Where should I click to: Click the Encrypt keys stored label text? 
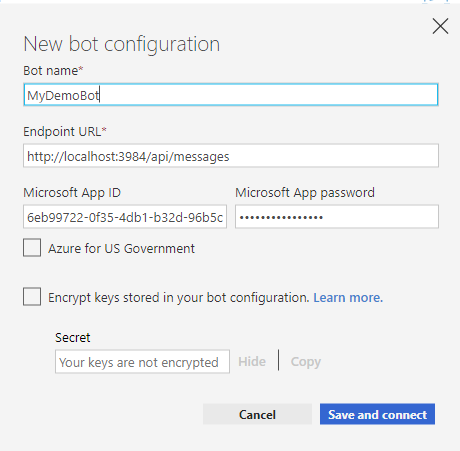click(179, 298)
